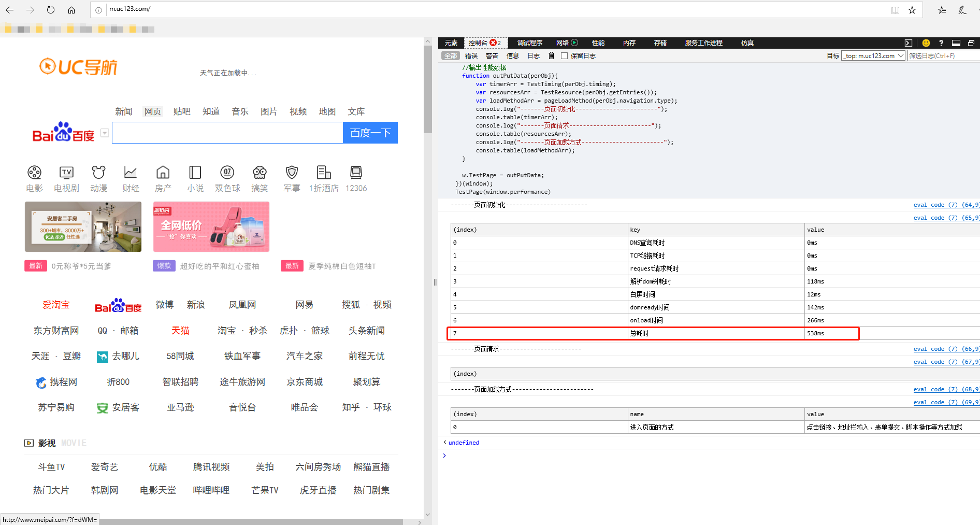Click the browser forward arrow
This screenshot has height=525, width=980.
pos(30,10)
